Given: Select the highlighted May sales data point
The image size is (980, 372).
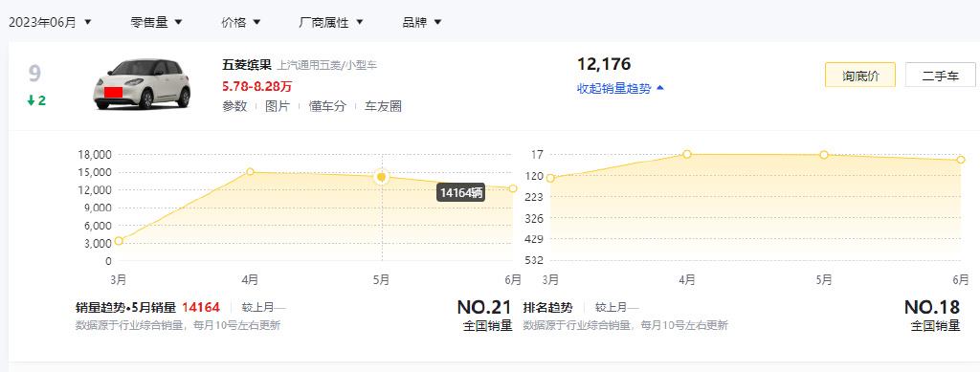Looking at the screenshot, I should click(x=382, y=177).
